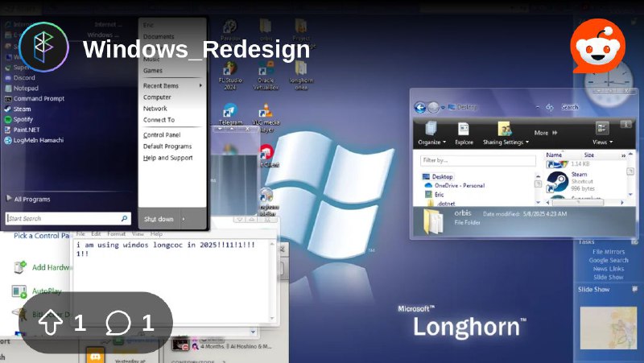Sort files by the Size column

point(589,155)
